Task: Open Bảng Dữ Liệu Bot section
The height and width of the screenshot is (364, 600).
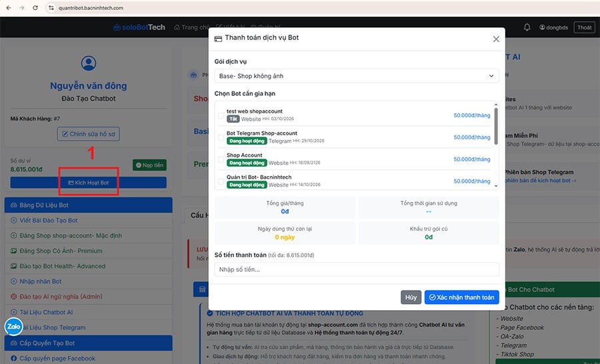Action: [x=89, y=205]
